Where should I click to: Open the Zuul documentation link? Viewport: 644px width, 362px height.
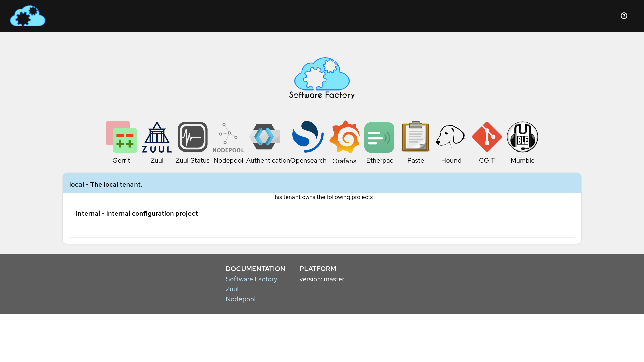[232, 289]
